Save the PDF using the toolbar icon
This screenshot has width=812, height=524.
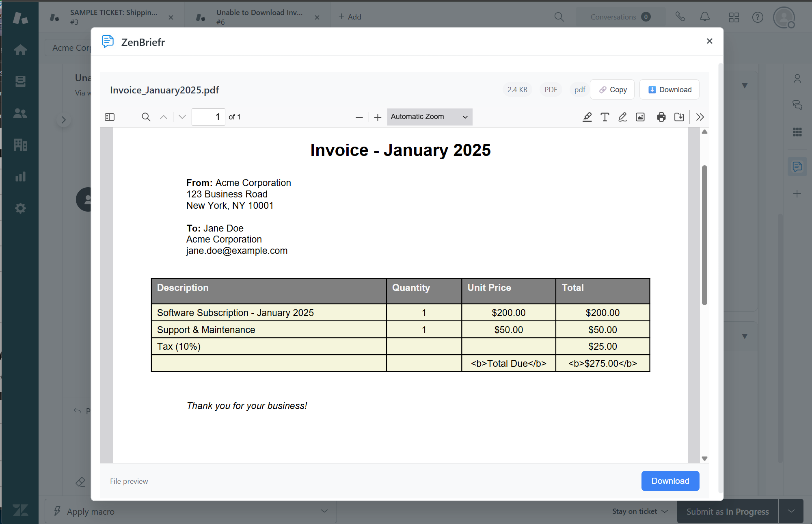pos(680,117)
